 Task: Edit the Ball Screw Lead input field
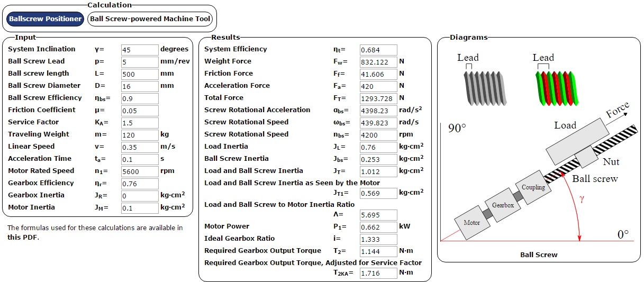[x=140, y=62]
